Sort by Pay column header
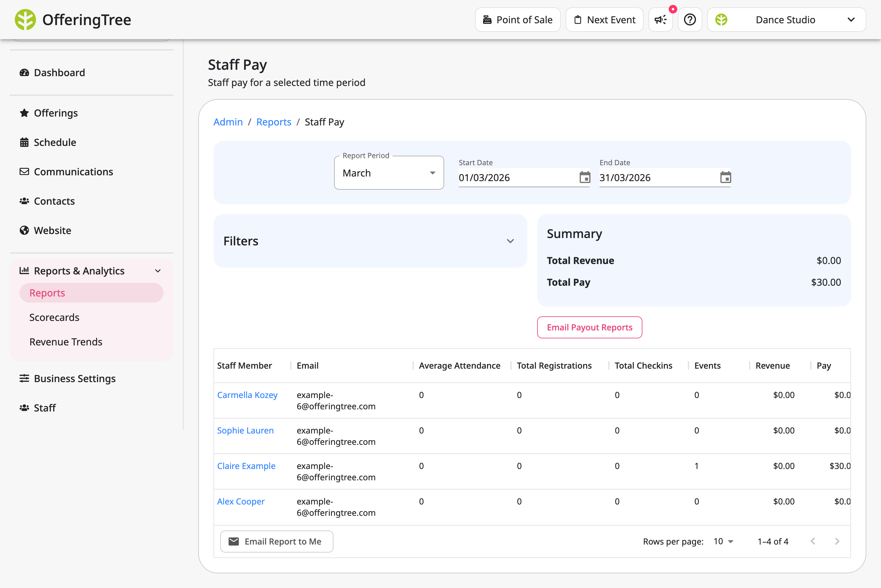881x588 pixels. pyautogui.click(x=823, y=365)
